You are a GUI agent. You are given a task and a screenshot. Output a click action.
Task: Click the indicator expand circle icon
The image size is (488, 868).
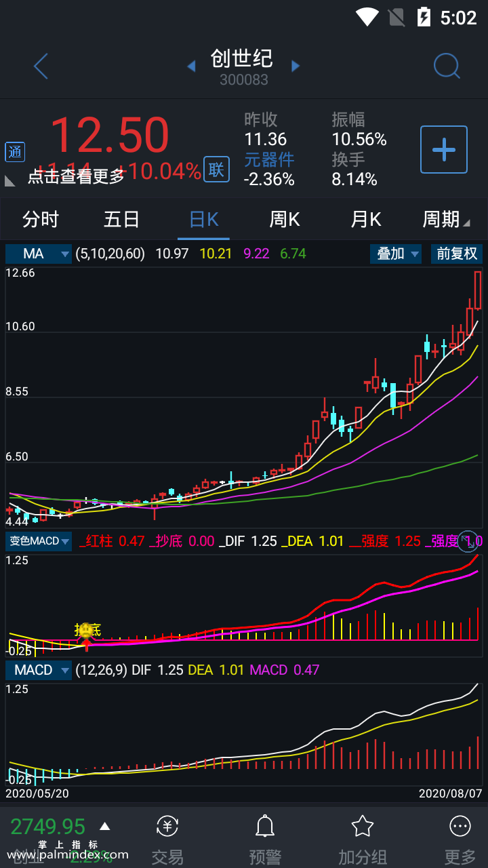tap(468, 540)
